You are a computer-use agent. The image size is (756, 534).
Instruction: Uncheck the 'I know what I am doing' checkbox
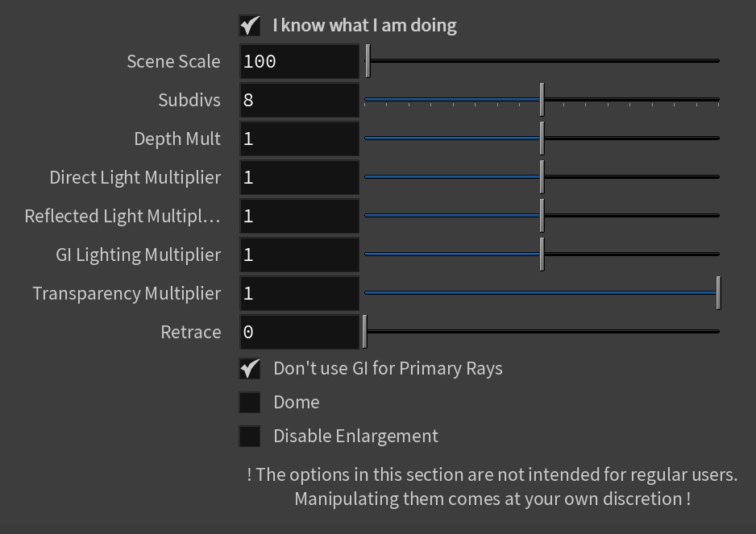pos(250,26)
